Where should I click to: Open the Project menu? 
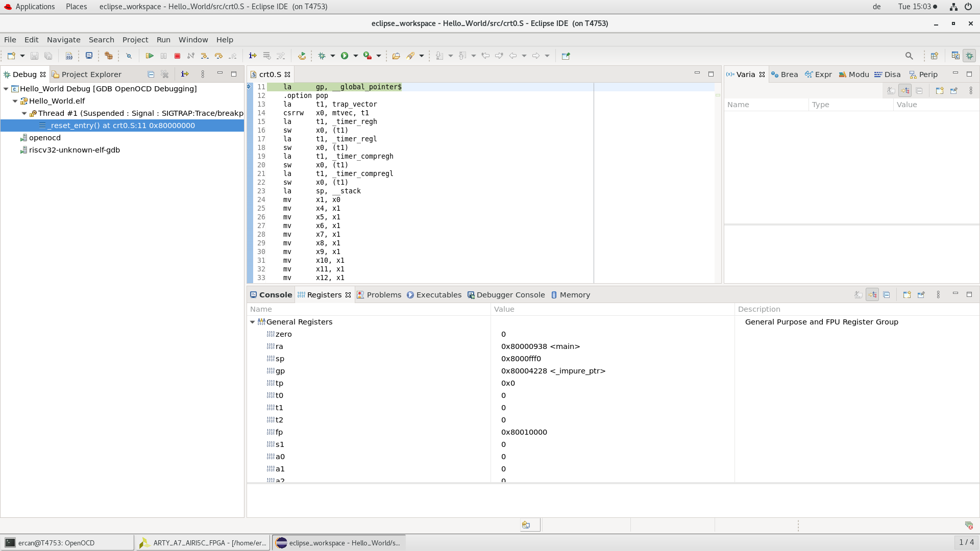(x=135, y=40)
